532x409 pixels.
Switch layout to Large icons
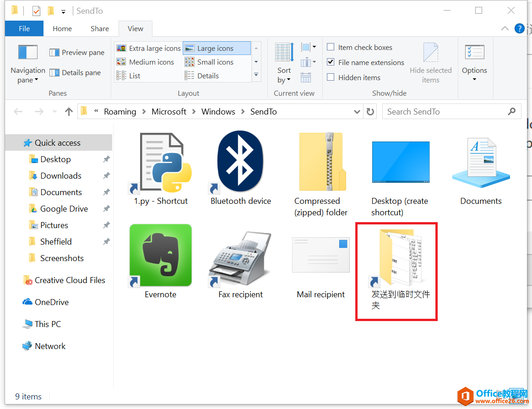tap(217, 48)
